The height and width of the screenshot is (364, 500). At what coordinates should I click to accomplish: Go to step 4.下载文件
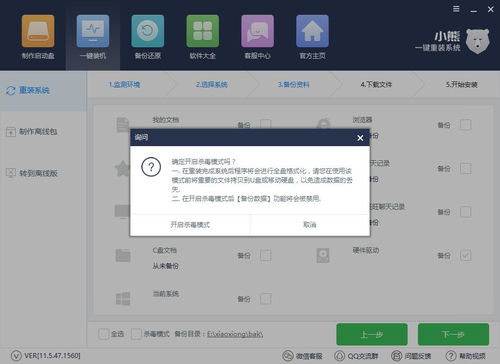tap(376, 85)
